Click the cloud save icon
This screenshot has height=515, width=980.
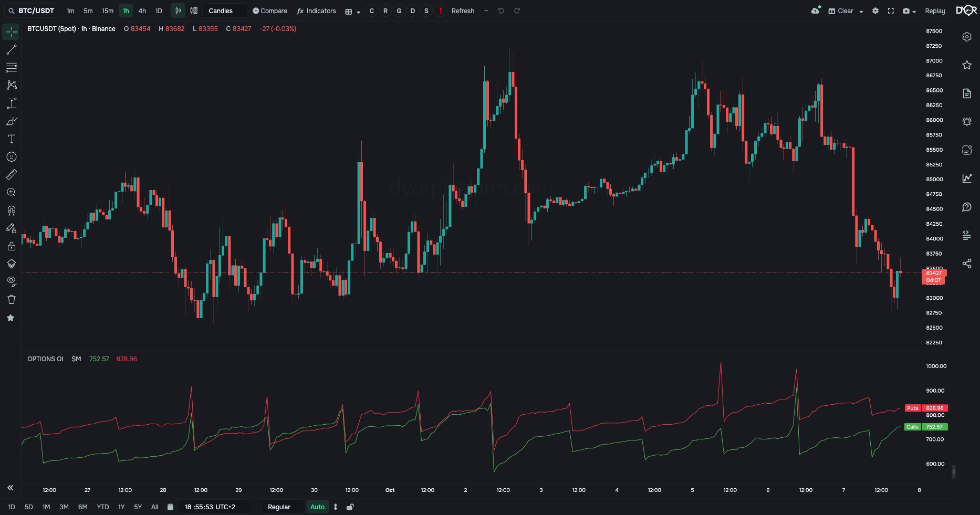pyautogui.click(x=816, y=10)
